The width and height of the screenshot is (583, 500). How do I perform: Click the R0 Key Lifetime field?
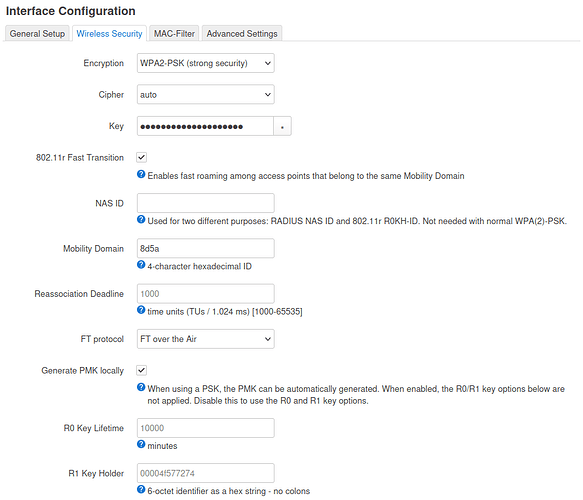tap(206, 428)
